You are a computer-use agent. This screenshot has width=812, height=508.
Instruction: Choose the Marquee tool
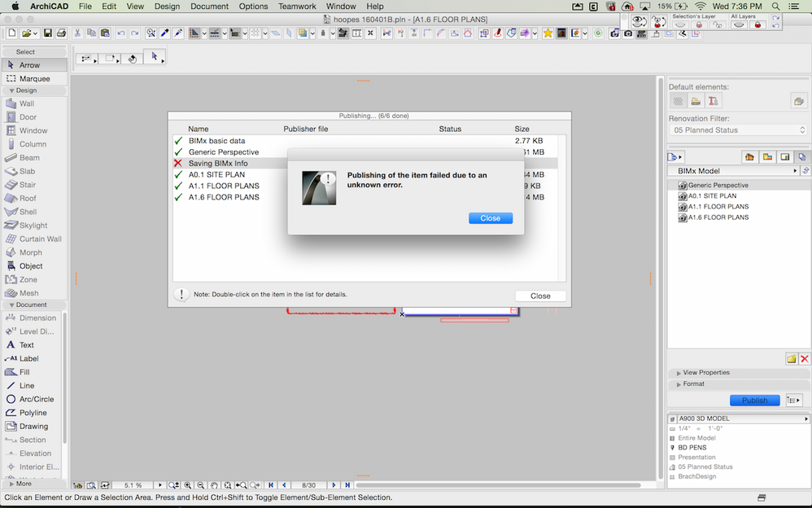34,79
